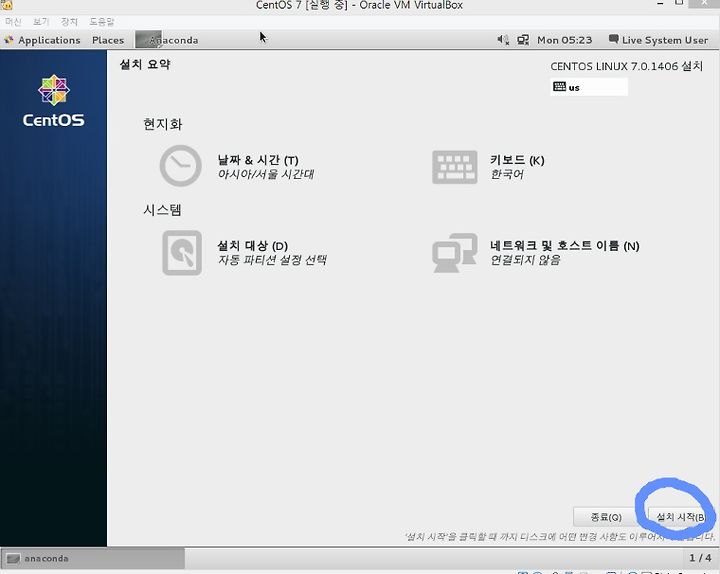Open 네트워크 및 호스트 이름 (N) setting
720x574 pixels.
tap(564, 246)
